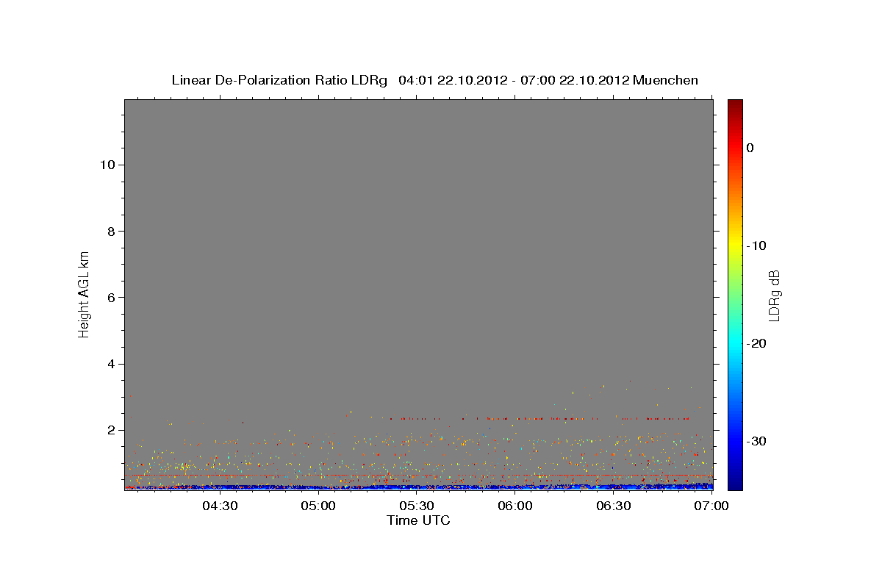Click the height tick label 8
882x588 pixels.
coord(110,231)
